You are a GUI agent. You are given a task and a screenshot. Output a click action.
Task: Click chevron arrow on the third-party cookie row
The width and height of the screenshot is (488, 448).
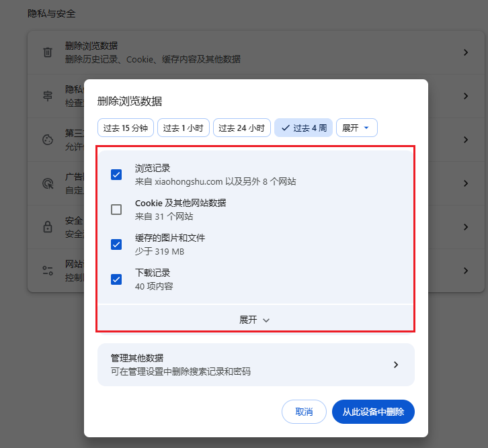(466, 140)
